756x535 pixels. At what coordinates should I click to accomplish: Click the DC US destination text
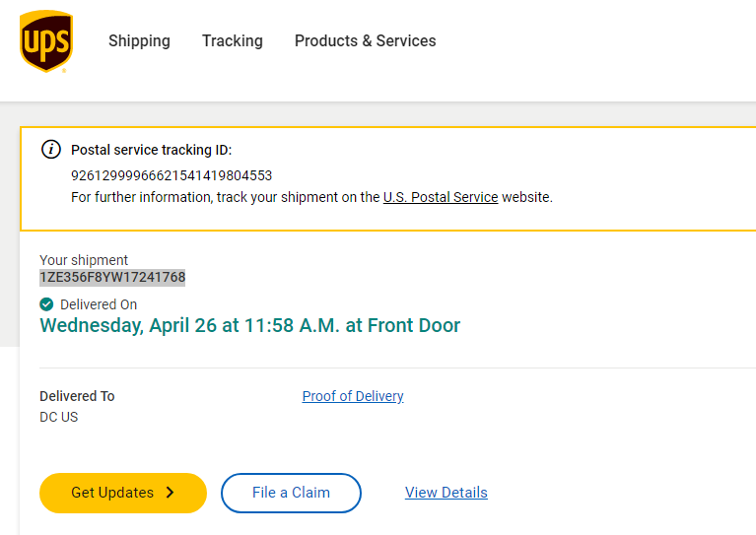(58, 417)
